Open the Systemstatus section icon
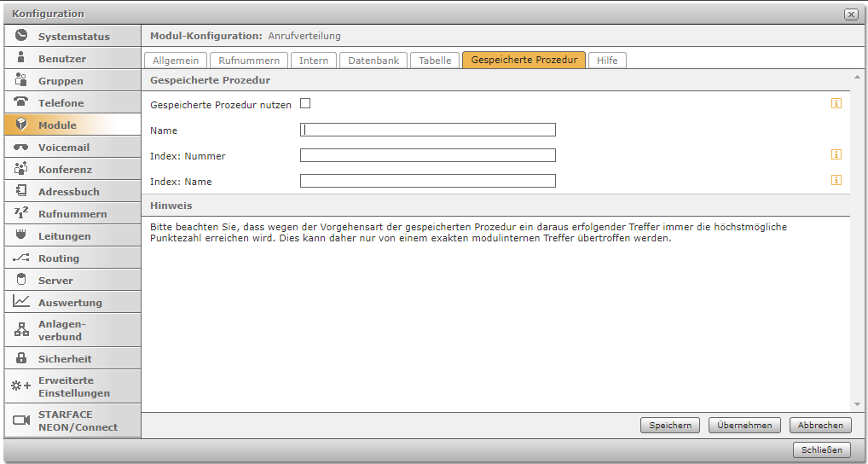The image size is (868, 464). tap(21, 36)
